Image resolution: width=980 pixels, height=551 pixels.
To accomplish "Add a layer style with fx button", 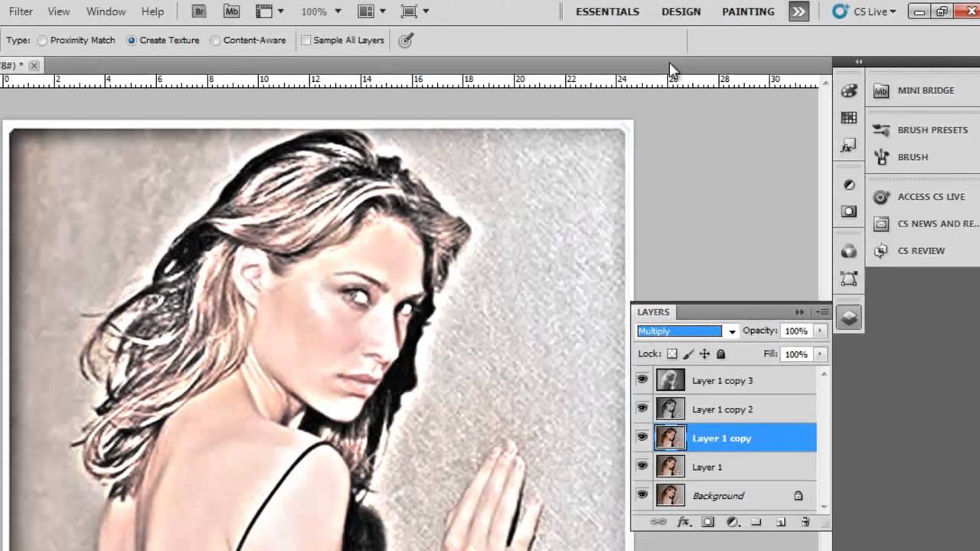I will click(x=684, y=522).
